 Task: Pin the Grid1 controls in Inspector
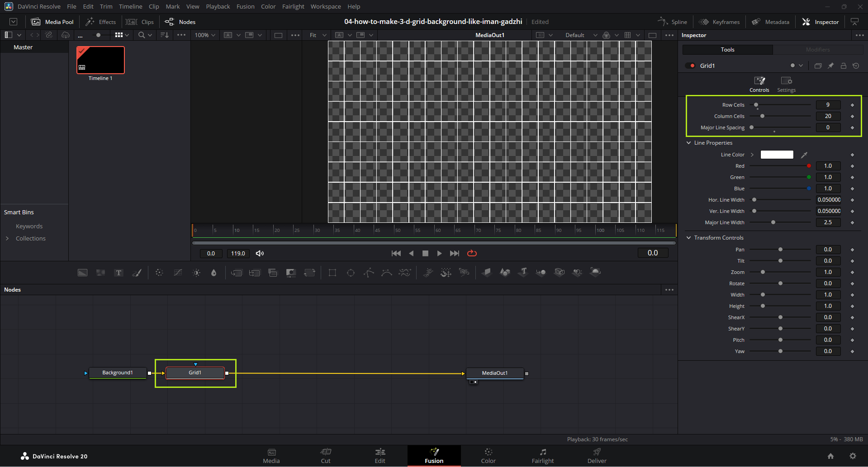831,66
